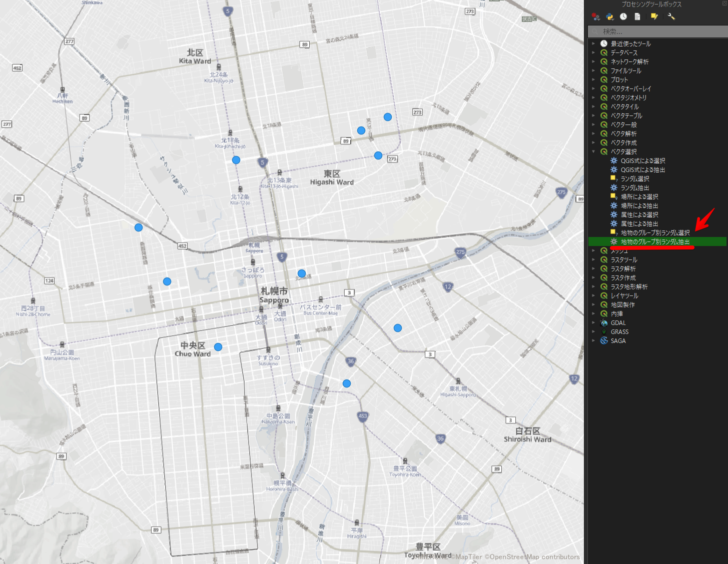Open processing History clock icon

(623, 16)
